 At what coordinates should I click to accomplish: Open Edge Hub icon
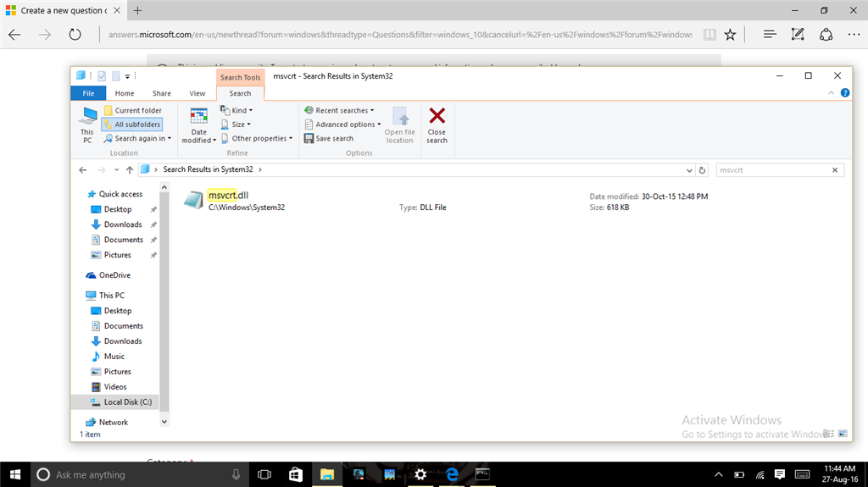(x=770, y=35)
